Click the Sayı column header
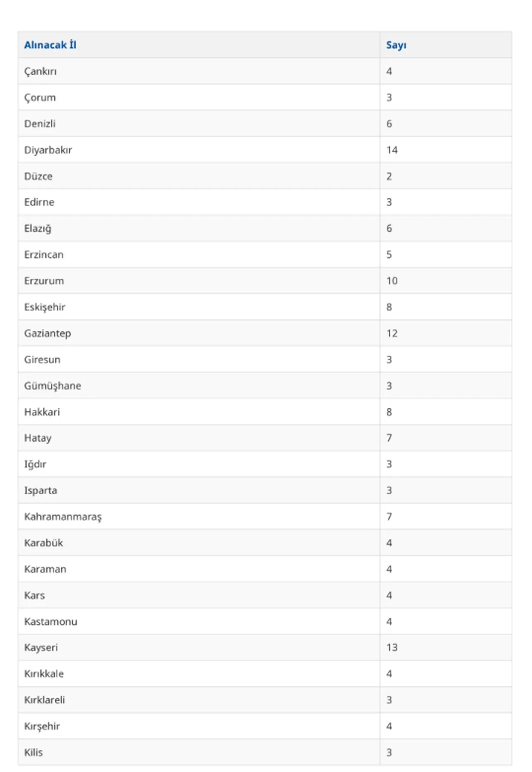532x772 pixels. click(x=396, y=45)
